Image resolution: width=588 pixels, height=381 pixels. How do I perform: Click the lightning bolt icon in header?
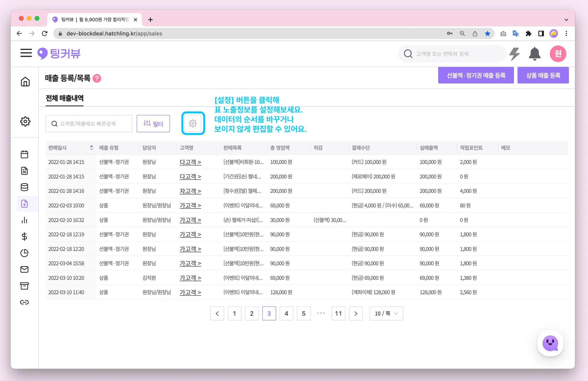click(x=514, y=54)
